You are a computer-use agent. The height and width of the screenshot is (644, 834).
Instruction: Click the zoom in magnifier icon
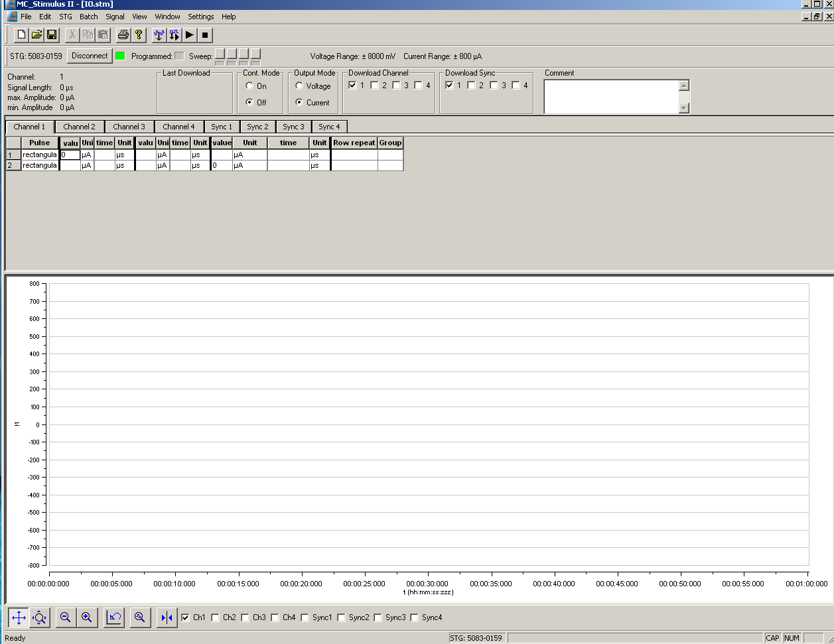[x=86, y=617]
